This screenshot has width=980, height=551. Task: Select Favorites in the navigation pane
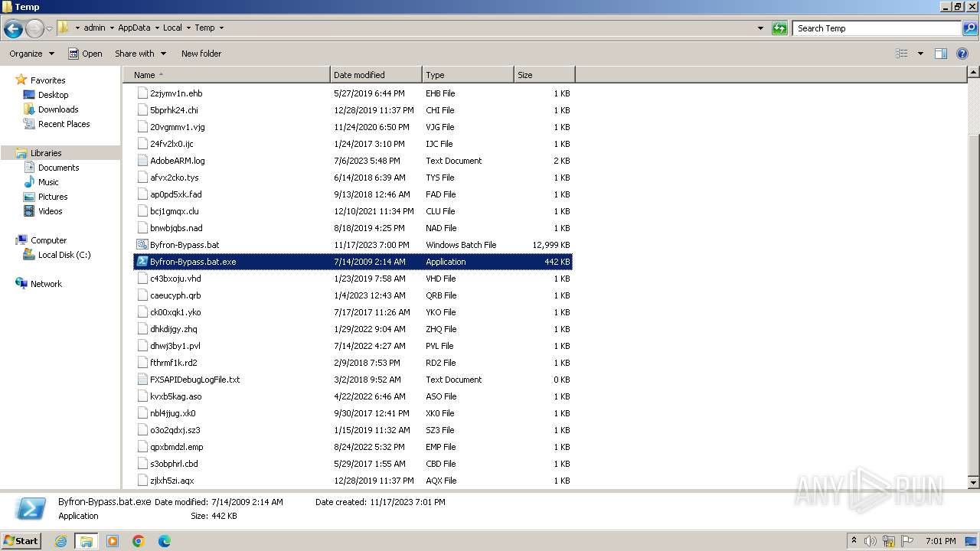point(47,80)
